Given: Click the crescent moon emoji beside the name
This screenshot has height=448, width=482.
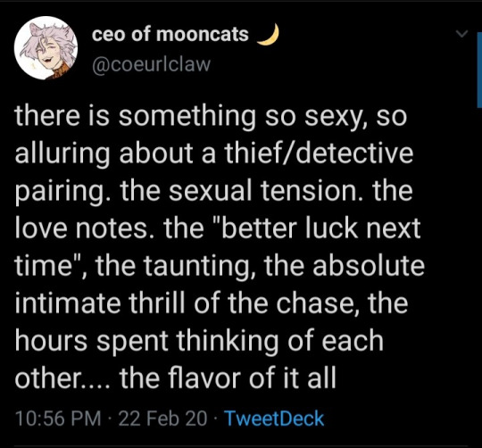Looking at the screenshot, I should tap(268, 34).
